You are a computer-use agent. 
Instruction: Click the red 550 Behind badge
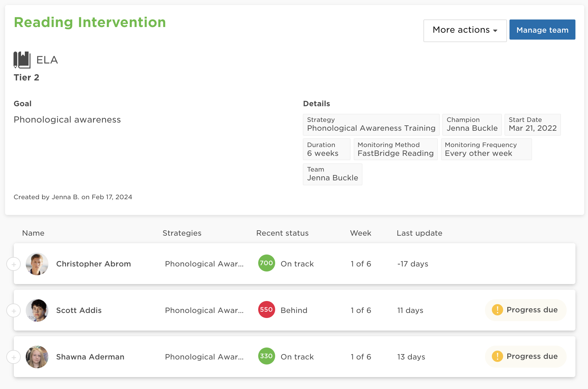[266, 310]
